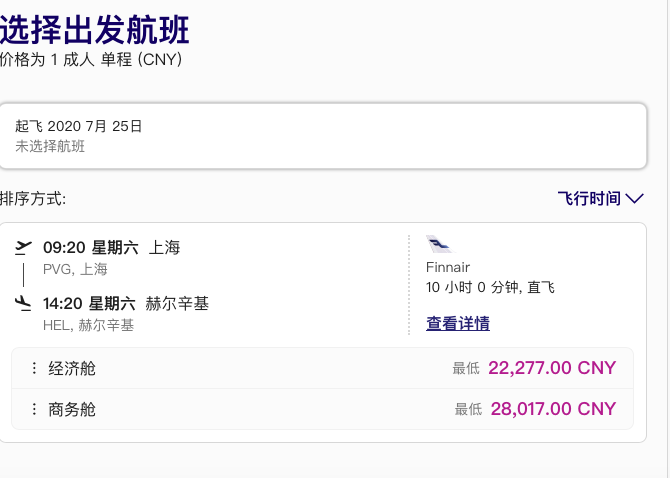Click the chevron arrow next to 飞行时间
This screenshot has height=478, width=670.
tap(635, 199)
